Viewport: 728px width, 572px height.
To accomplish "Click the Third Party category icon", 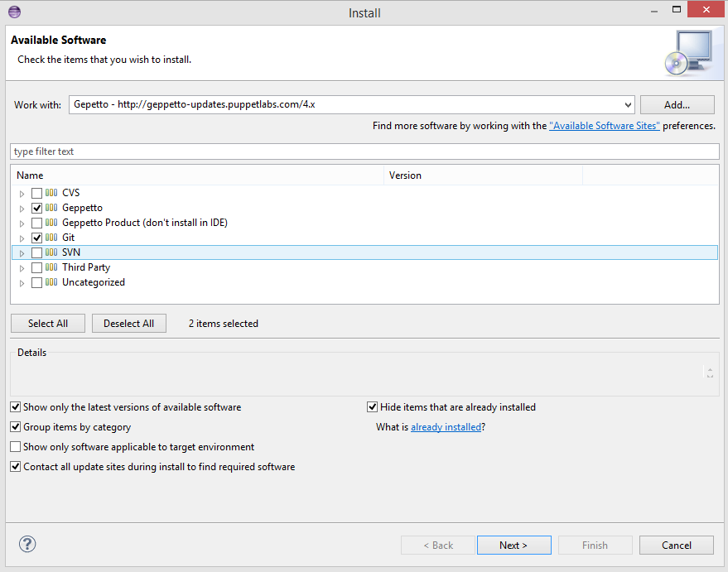I will 51,267.
